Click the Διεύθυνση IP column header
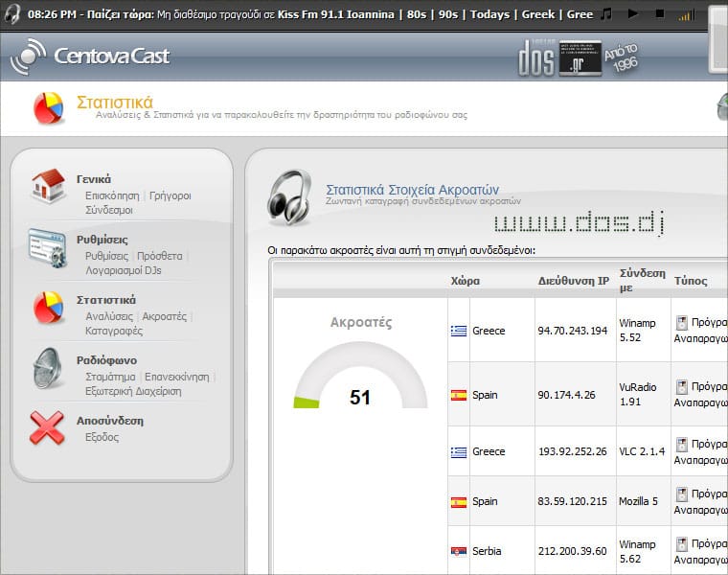728x575 pixels. [x=573, y=281]
